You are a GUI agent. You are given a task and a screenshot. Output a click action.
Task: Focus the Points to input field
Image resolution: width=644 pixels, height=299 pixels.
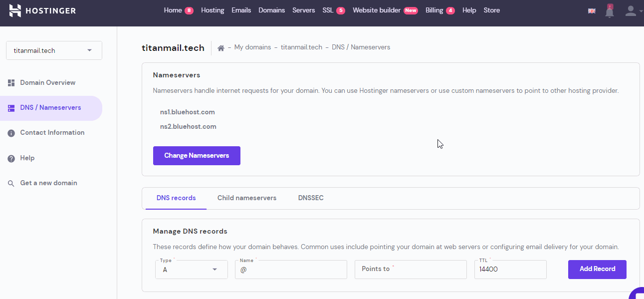coord(410,270)
